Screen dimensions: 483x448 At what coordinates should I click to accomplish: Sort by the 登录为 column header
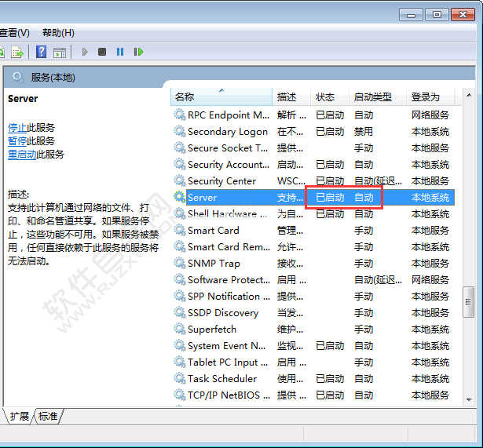click(430, 97)
